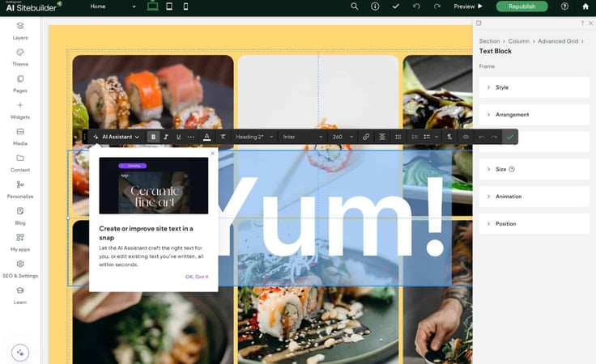Screen dimensions: 596x364
Task: Click the Ceramic fine art preview thumbnail
Action: [x=154, y=185]
